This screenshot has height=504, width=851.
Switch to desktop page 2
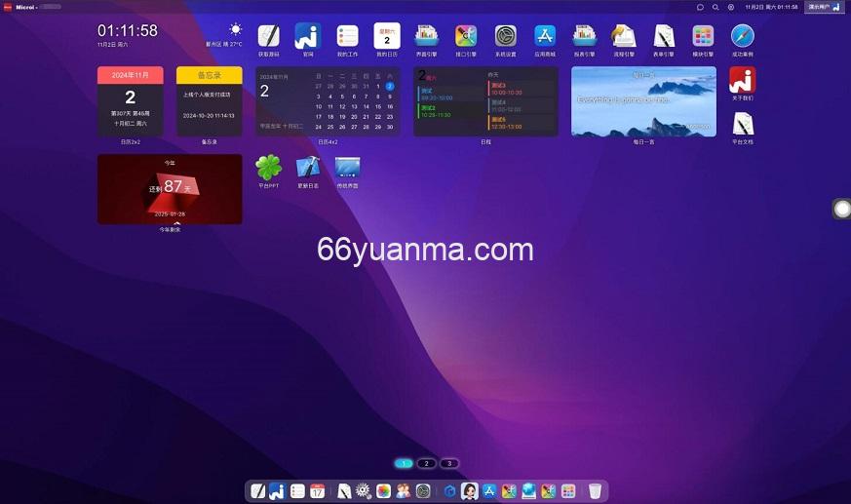coord(427,463)
